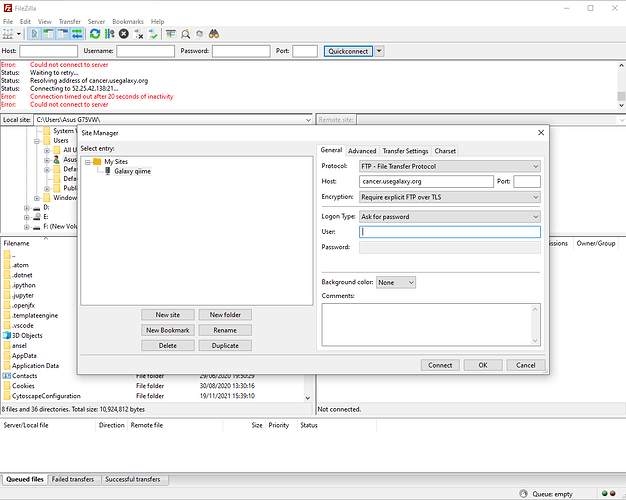Open the Logon Type dropdown

point(449,216)
